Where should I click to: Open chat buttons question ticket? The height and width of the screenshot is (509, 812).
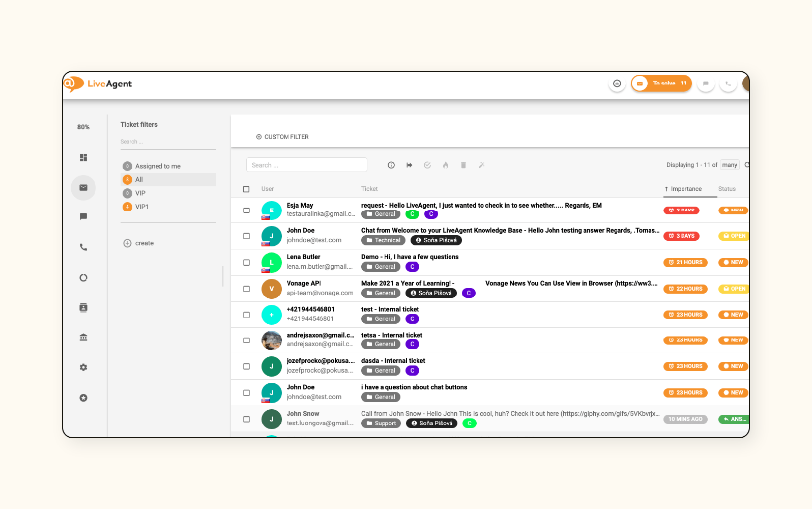coord(414,387)
